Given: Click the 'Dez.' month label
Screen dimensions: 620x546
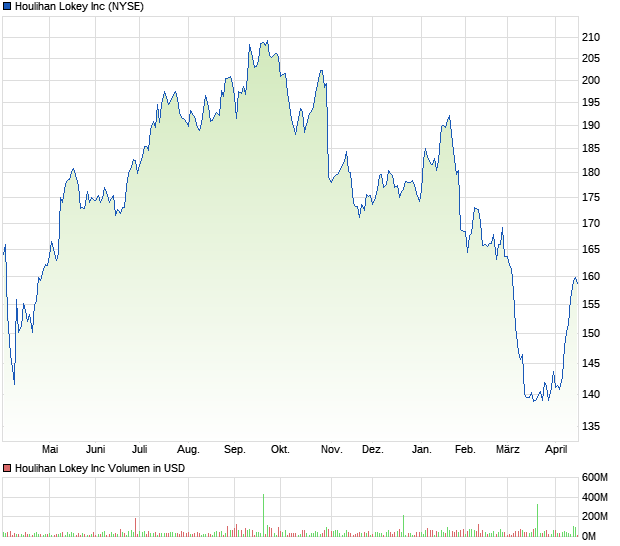Looking at the screenshot, I should click(373, 450).
